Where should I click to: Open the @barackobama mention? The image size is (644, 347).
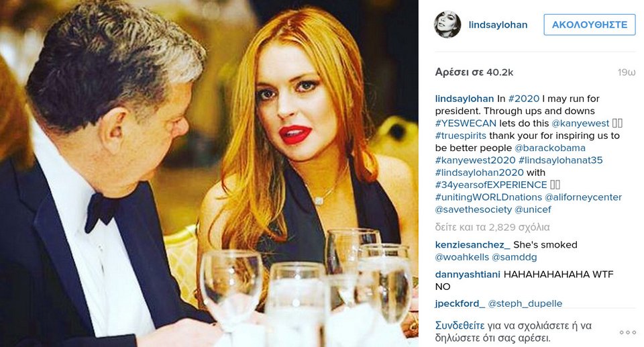[549, 148]
